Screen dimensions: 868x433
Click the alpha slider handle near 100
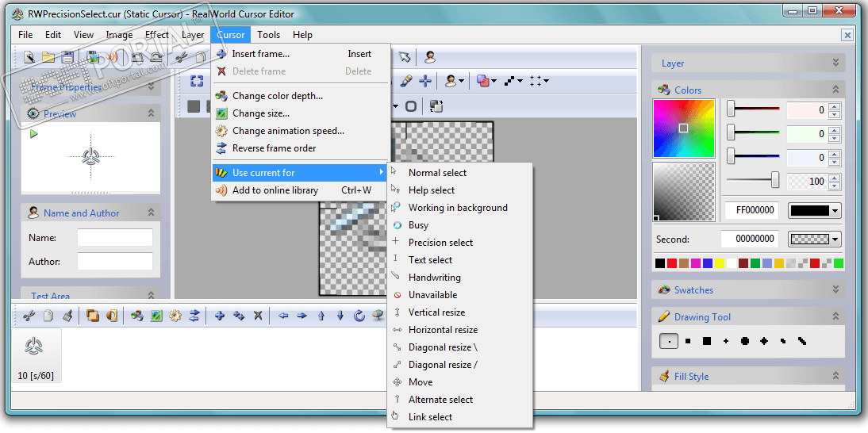(775, 179)
